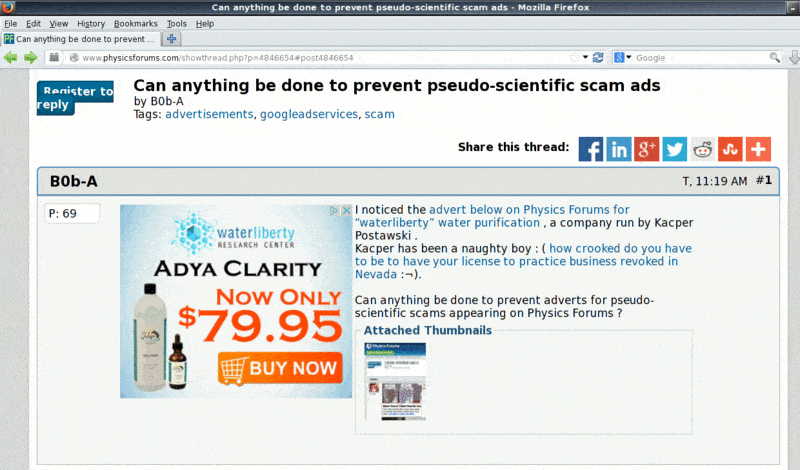Image resolution: width=800 pixels, height=470 pixels.
Task: Expand the URL history dropdown arrow
Action: point(585,57)
